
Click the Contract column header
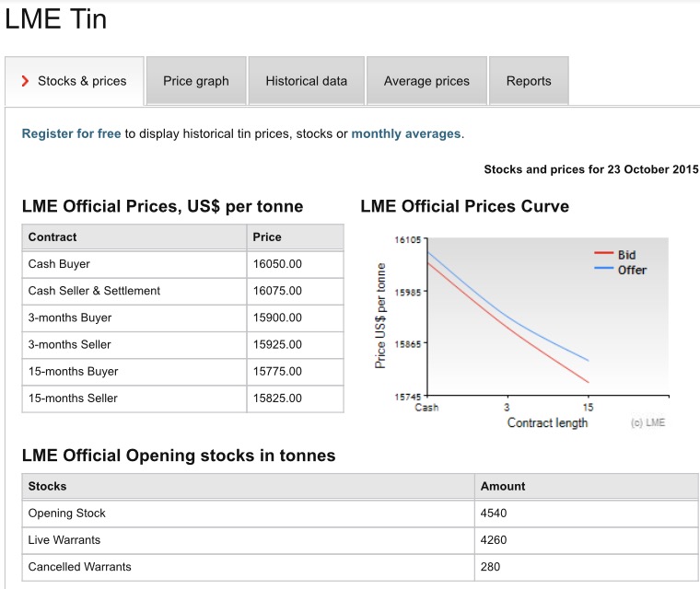click(x=52, y=237)
